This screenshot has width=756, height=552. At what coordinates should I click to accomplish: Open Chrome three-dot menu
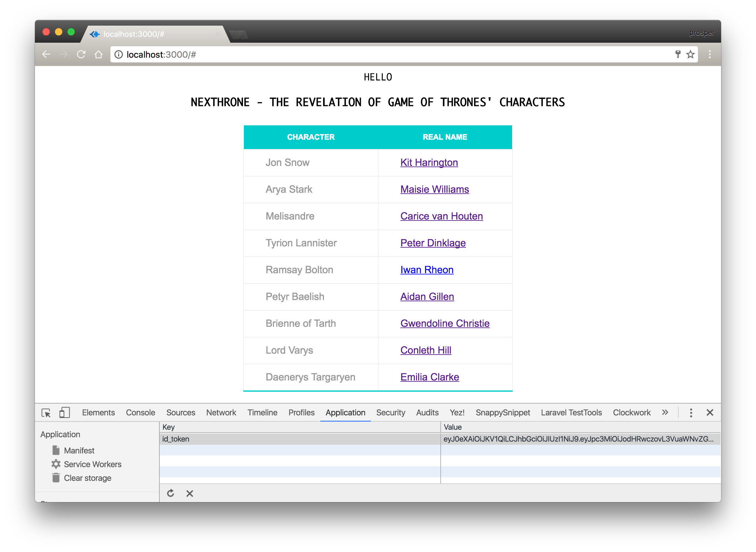710,55
